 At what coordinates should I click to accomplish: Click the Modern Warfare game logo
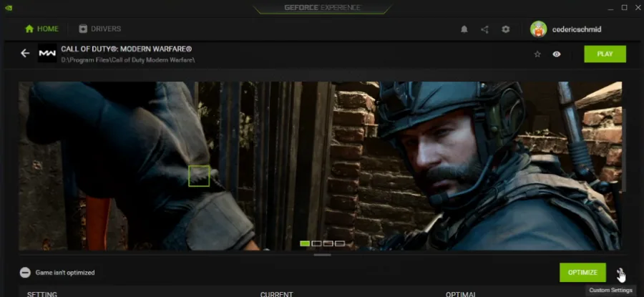(47, 54)
